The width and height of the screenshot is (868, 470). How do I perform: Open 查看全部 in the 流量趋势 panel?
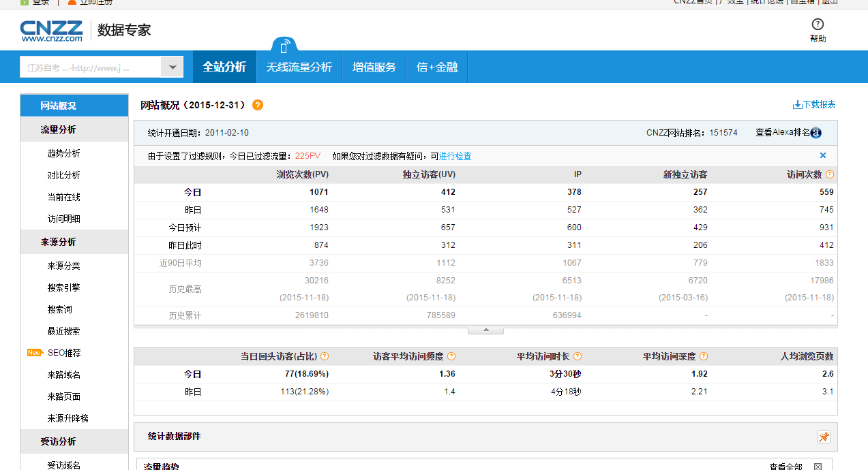tap(785, 467)
